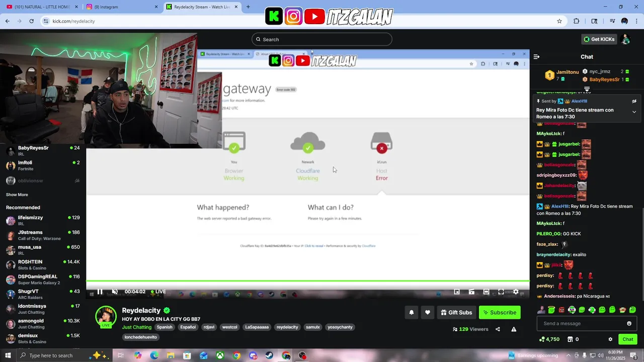Click Show More in the sidebar
The width and height of the screenshot is (644, 362).
[17, 195]
